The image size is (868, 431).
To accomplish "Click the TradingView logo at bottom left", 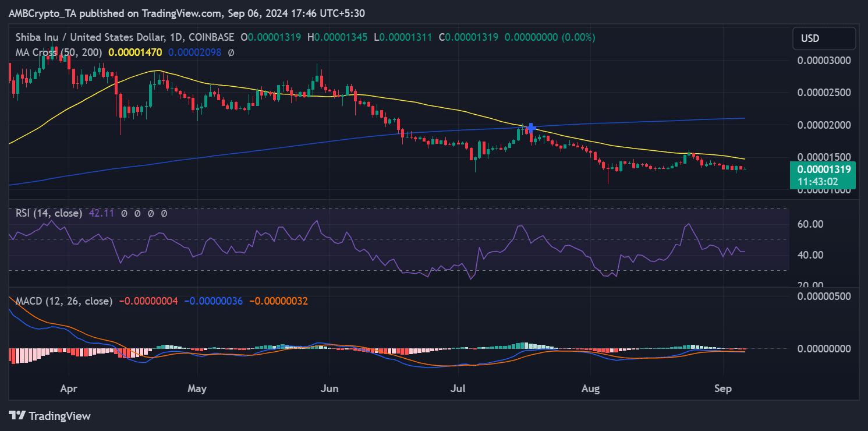I will pos(49,416).
